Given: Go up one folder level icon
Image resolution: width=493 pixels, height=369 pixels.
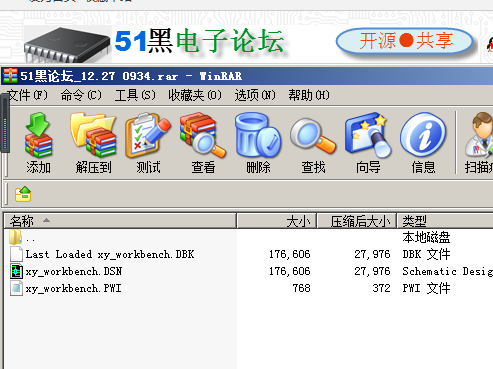Looking at the screenshot, I should (x=23, y=194).
